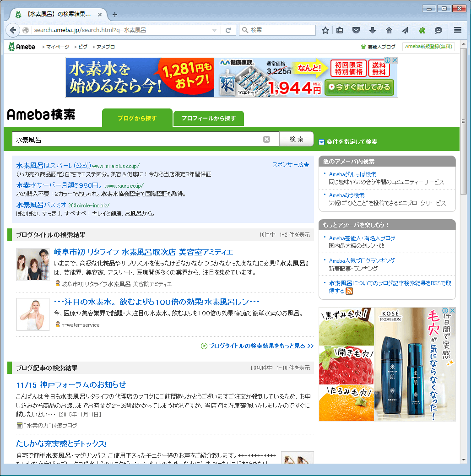The width and height of the screenshot is (471, 476).
Task: Go to the browser home icon
Action: click(x=389, y=30)
